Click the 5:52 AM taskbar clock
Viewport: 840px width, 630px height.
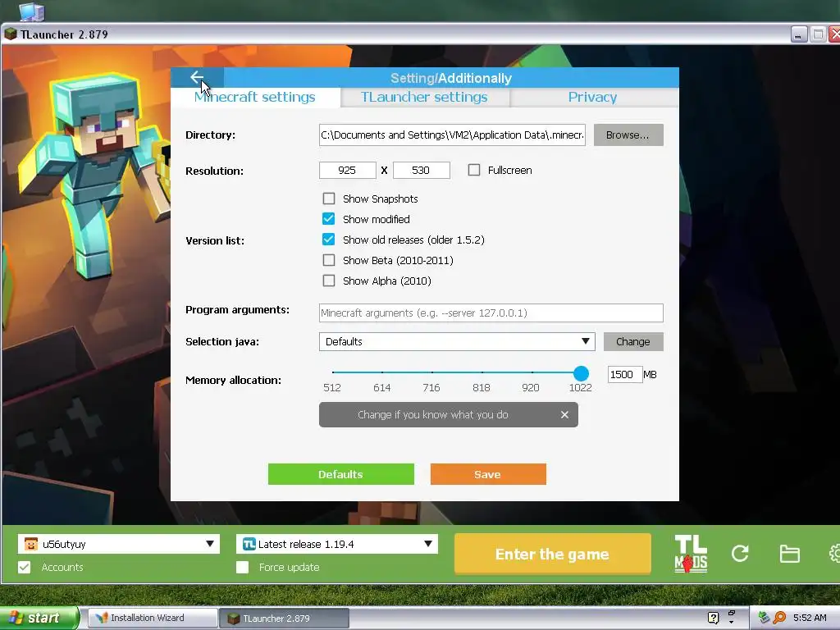coord(810,618)
